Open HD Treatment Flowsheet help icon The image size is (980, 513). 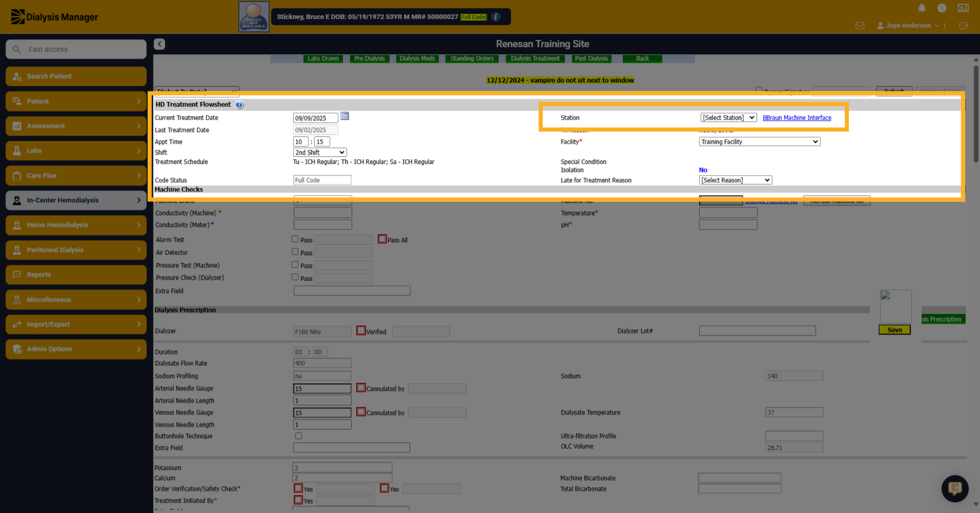pos(239,105)
